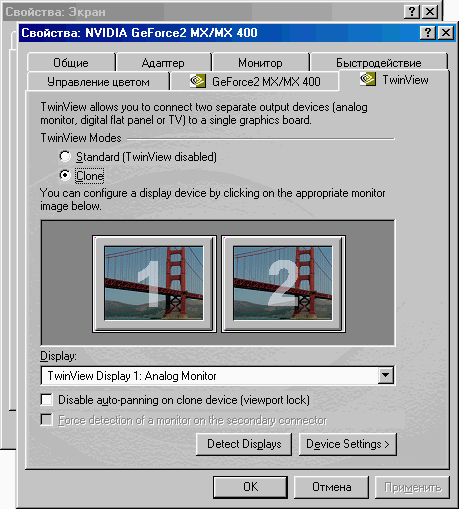
Task: Click the Display: label above the dropdown
Action: (x=58, y=356)
